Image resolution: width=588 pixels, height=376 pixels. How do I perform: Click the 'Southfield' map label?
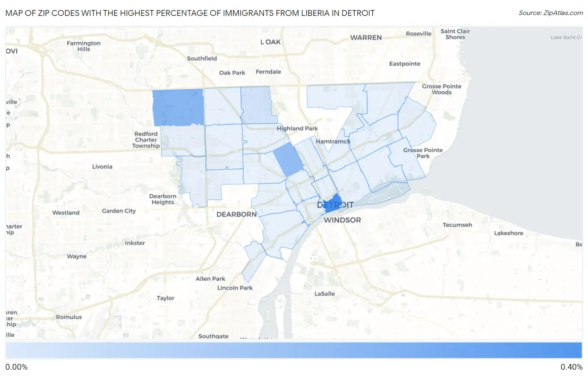point(202,59)
